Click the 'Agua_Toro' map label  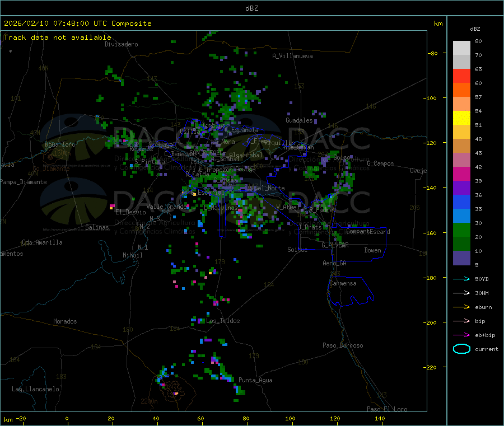pyautogui.click(x=60, y=144)
